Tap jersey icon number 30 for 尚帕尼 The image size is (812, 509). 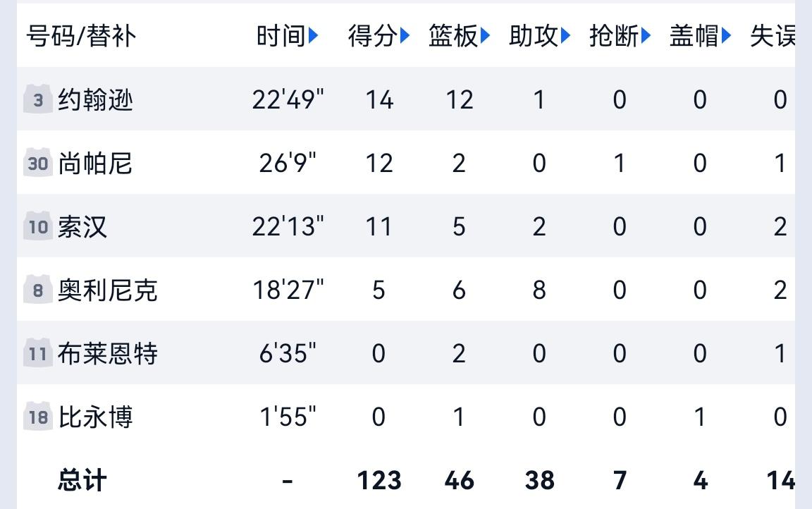(x=38, y=163)
